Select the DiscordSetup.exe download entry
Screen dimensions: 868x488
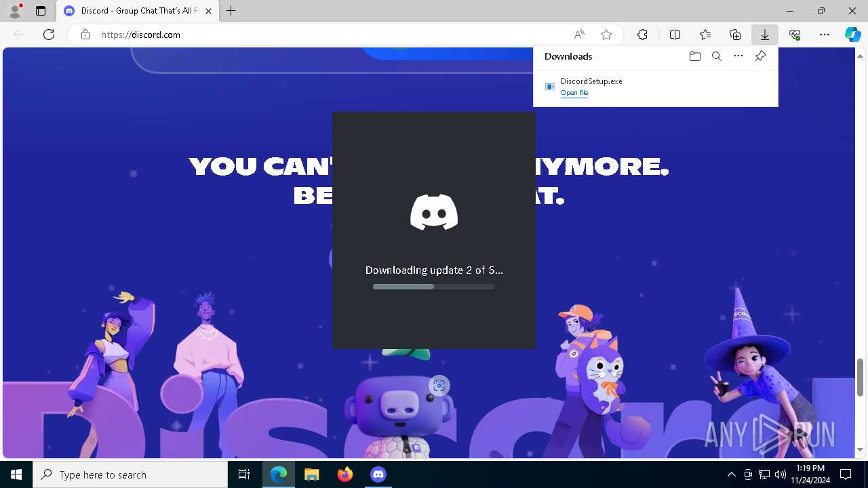point(656,87)
